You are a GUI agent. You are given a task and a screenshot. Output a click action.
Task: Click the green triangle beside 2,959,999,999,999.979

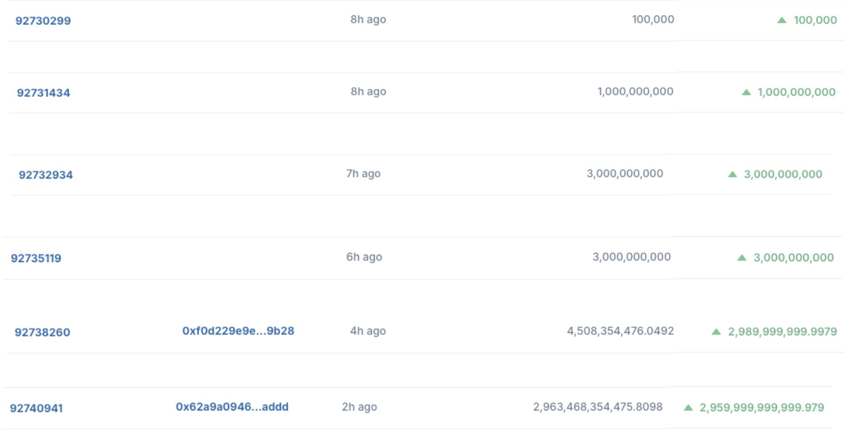point(688,407)
